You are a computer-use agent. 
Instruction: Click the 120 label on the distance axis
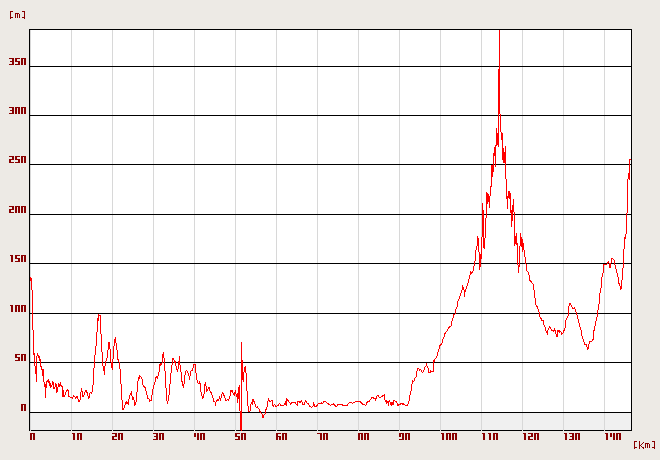[530, 437]
